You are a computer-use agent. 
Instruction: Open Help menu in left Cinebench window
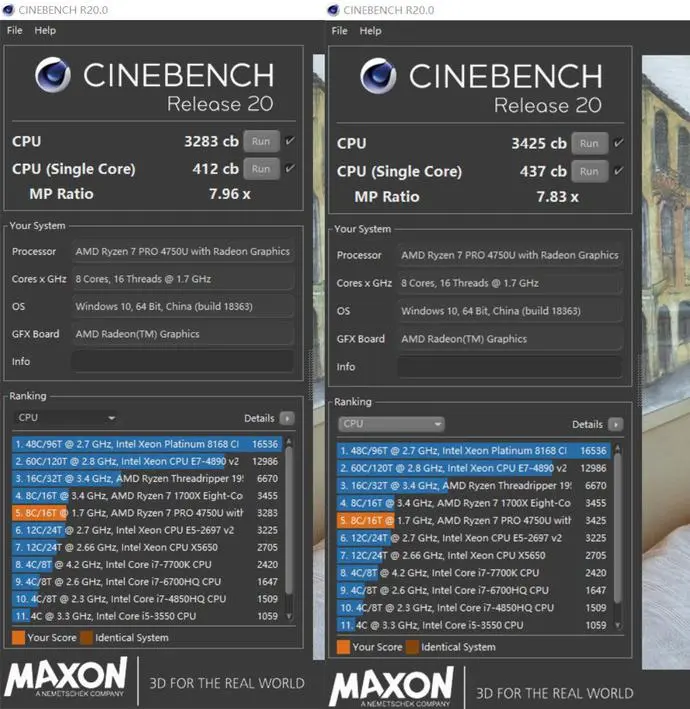point(45,30)
